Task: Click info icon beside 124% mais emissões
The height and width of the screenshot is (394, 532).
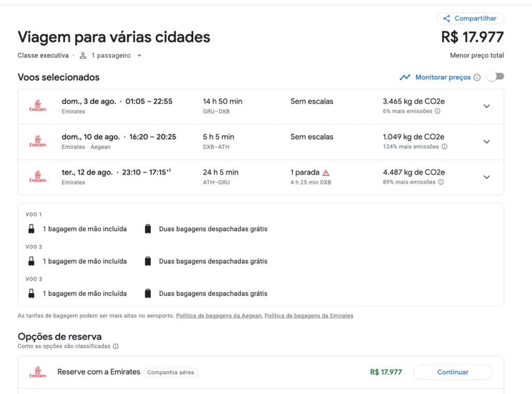Action: (x=444, y=147)
